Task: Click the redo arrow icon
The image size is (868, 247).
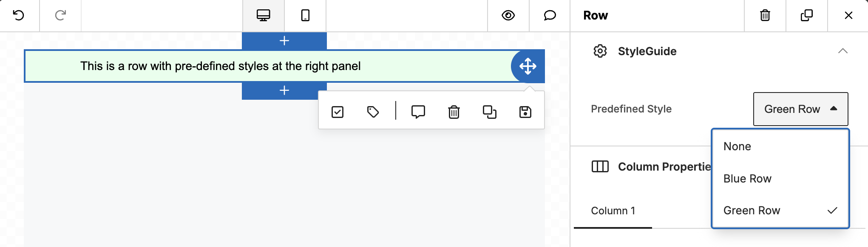Action: (x=60, y=16)
